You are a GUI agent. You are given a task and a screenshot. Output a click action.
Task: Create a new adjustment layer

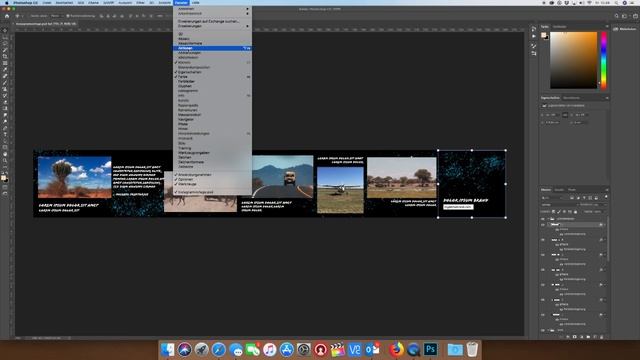(x=581, y=337)
